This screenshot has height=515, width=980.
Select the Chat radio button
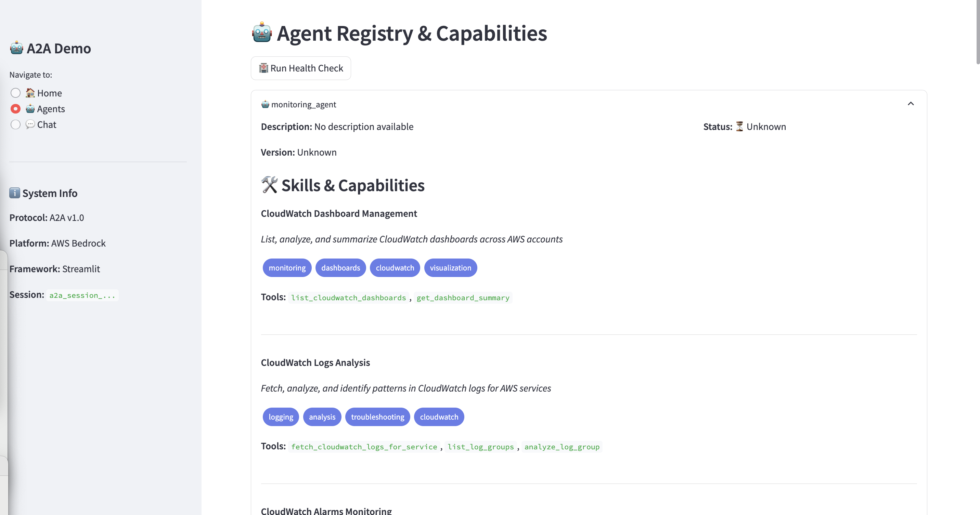16,124
